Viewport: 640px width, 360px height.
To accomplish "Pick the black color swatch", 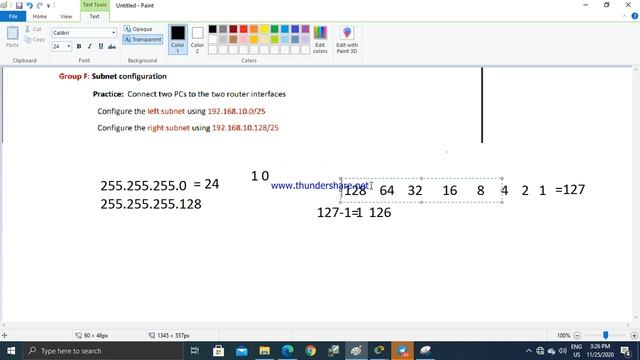I will [213, 29].
